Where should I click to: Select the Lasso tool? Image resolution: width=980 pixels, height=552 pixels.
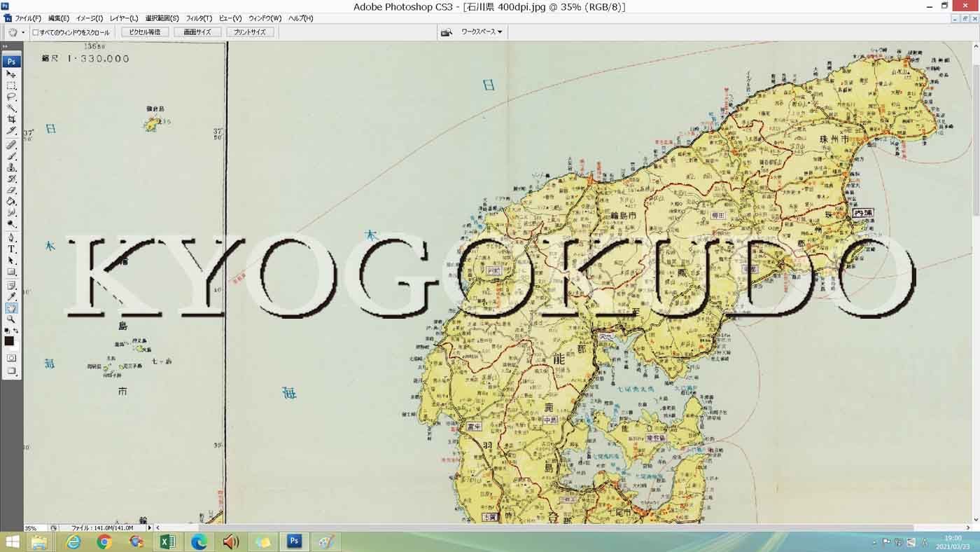[x=11, y=97]
